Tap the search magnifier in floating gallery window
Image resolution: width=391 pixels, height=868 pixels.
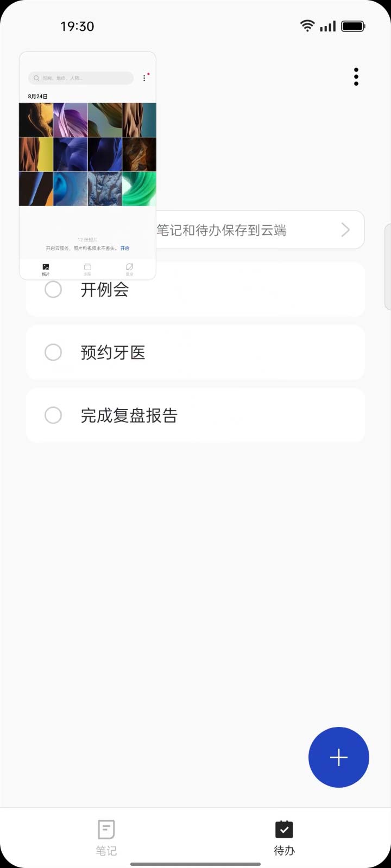(36, 78)
